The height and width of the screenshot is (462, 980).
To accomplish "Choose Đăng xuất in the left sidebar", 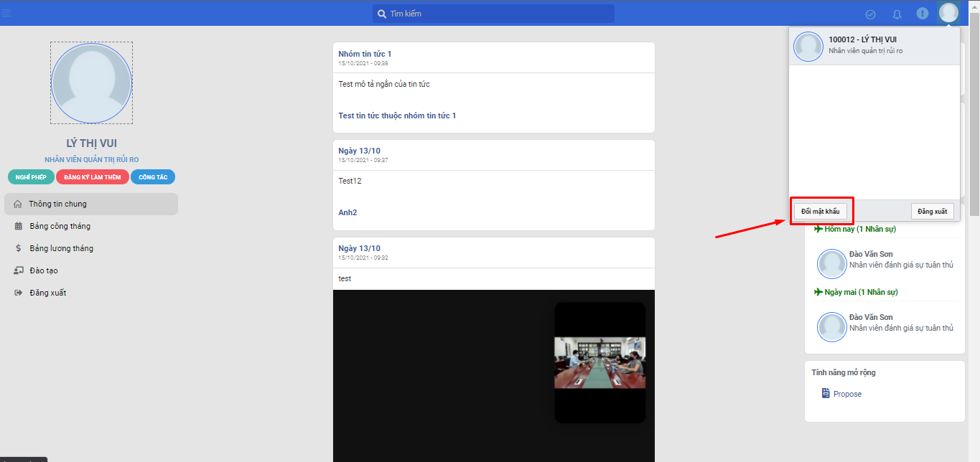I will point(91,293).
